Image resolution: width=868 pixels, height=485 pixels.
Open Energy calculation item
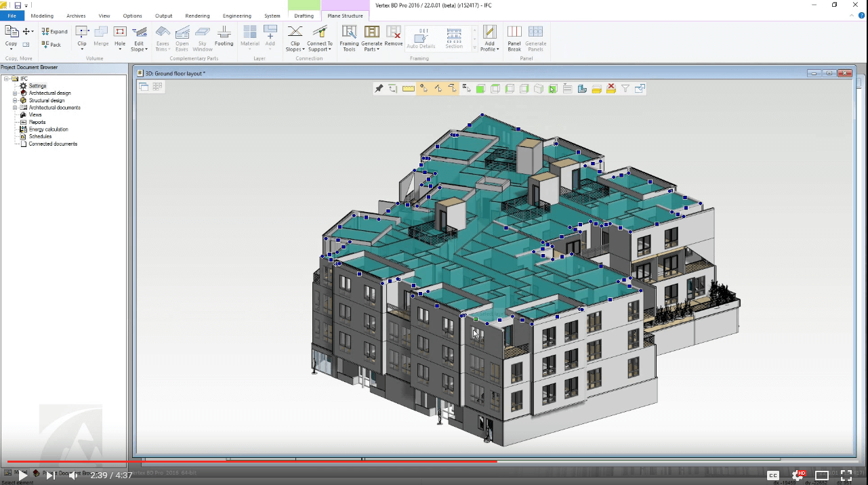pos(48,129)
